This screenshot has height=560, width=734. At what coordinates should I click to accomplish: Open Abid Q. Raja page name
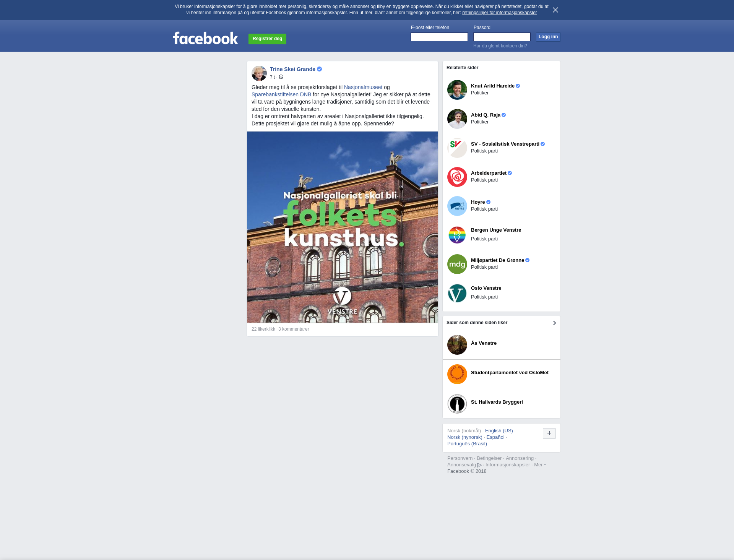[x=486, y=115]
